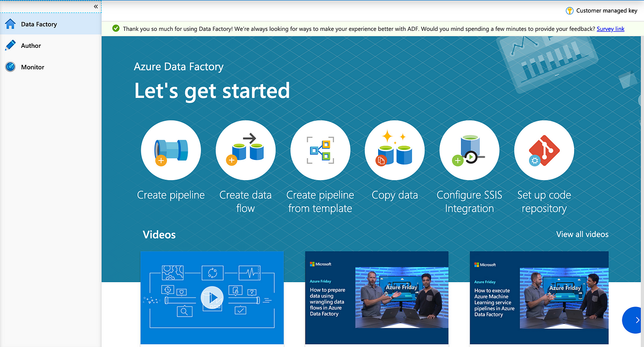
Task: Go to the Monitor menu label
Action: (33, 67)
